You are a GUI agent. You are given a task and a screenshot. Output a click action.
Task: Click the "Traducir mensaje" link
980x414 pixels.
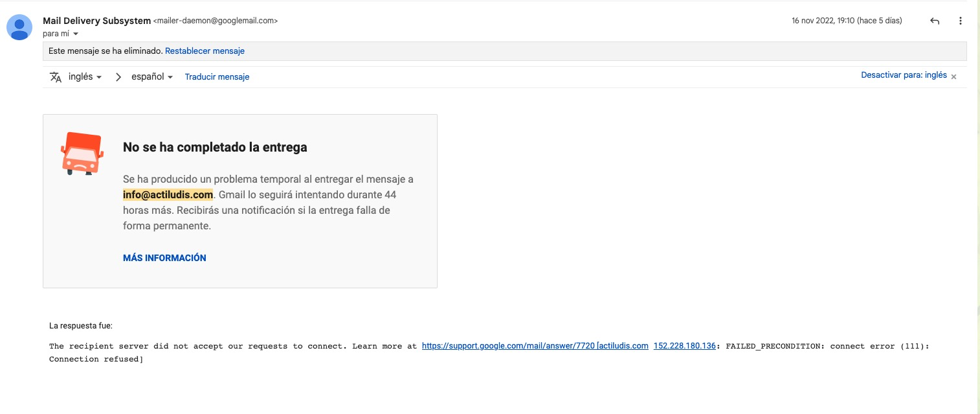(x=217, y=76)
